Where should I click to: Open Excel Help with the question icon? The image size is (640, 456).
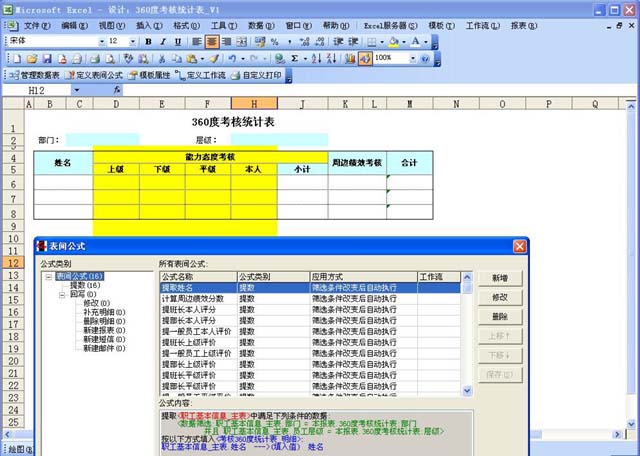click(425, 58)
